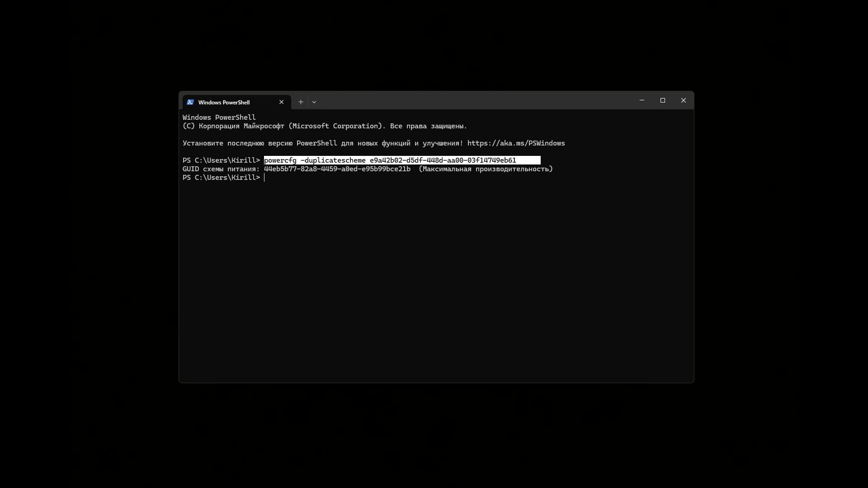Click the PowerShell icon in the tab
This screenshot has width=868, height=488.
(x=190, y=102)
